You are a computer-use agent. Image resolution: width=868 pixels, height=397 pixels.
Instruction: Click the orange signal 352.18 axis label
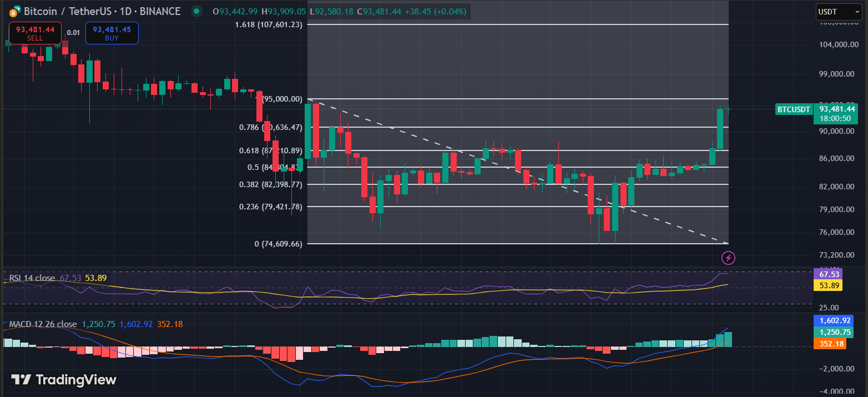click(x=829, y=344)
